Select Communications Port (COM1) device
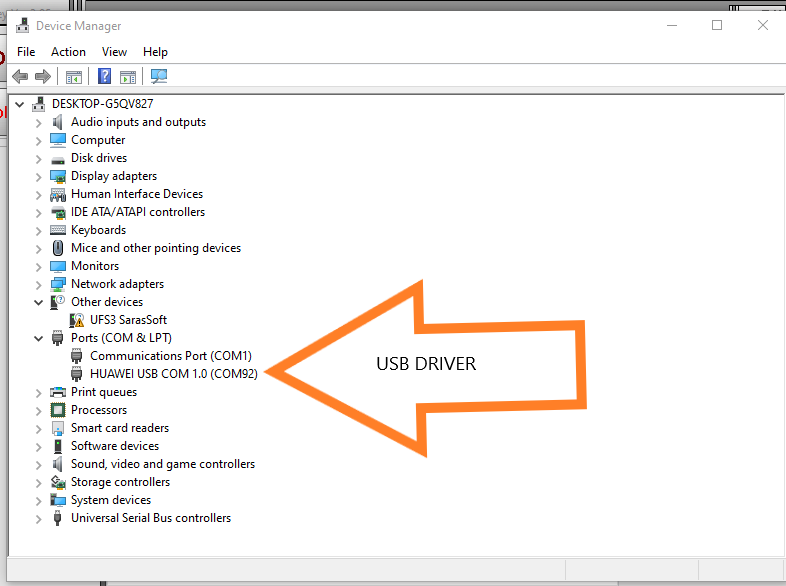The height and width of the screenshot is (586, 786). pyautogui.click(x=170, y=356)
